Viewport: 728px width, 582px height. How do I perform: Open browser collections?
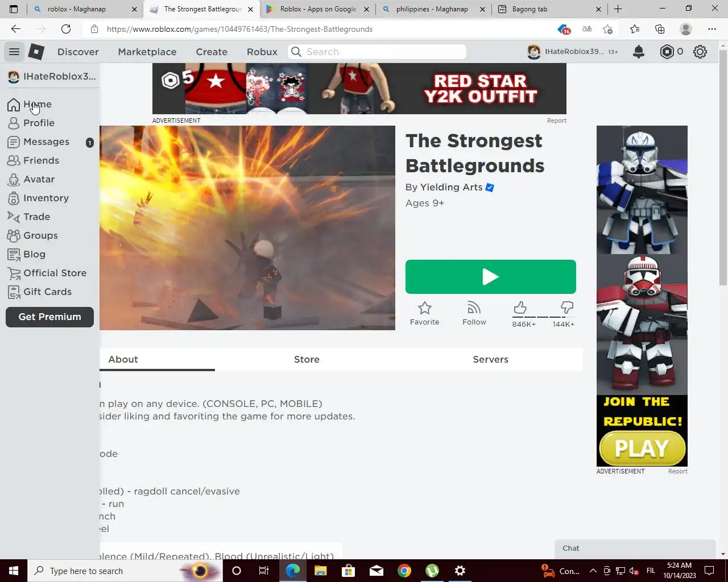(x=660, y=29)
